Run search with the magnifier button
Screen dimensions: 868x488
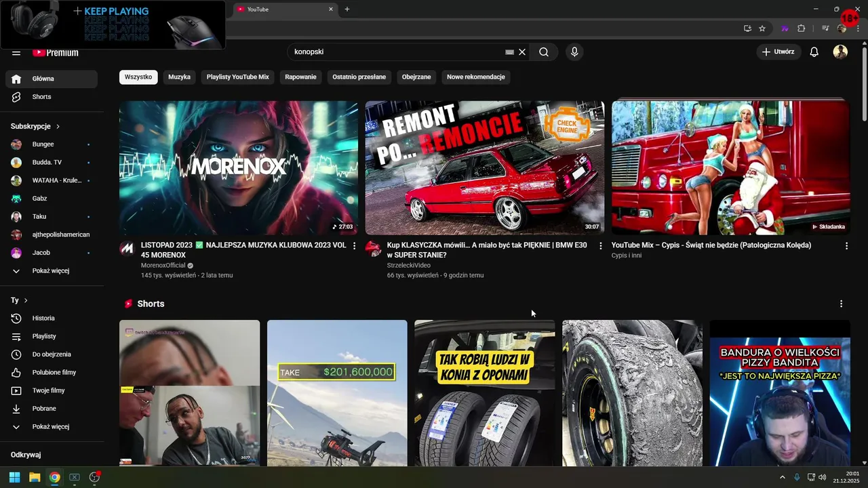tap(544, 52)
